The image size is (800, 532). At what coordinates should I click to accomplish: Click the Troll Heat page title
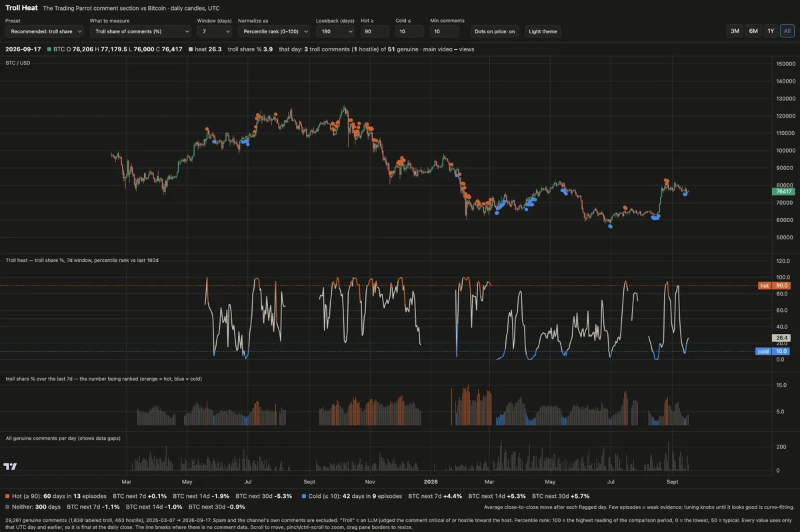[21, 8]
